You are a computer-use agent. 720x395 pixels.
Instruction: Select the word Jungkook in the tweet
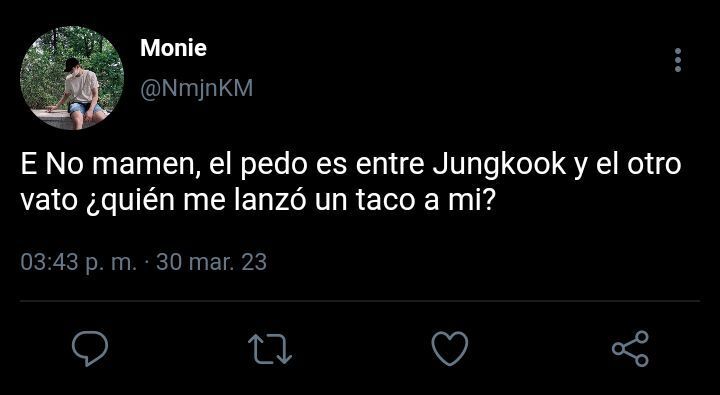499,165
